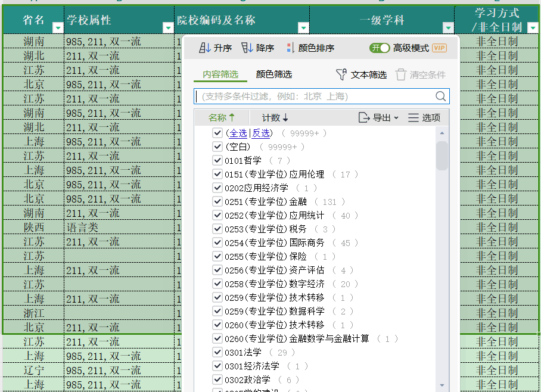This screenshot has width=541, height=392.
Task: Toggle the 高级模式 advanced mode switch
Action: point(380,46)
